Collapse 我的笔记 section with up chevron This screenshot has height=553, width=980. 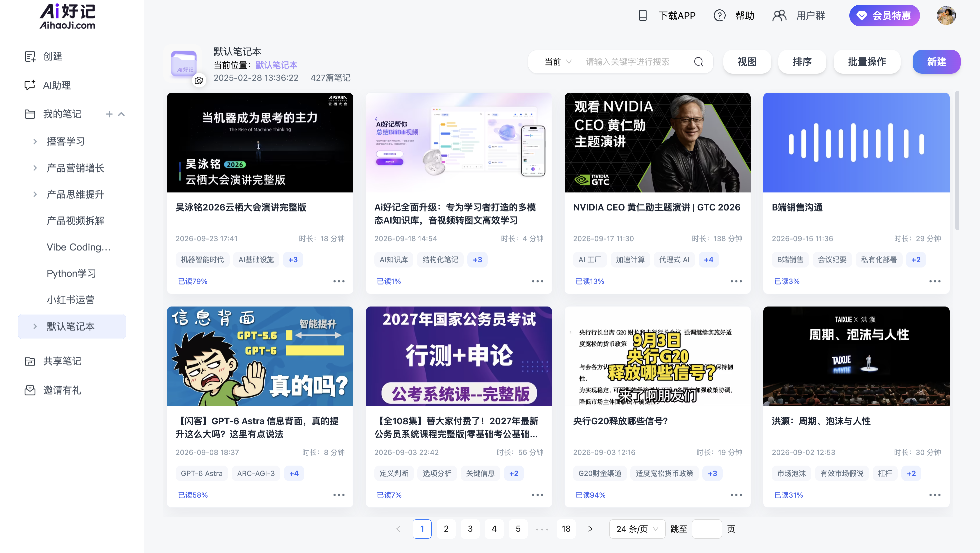(121, 114)
